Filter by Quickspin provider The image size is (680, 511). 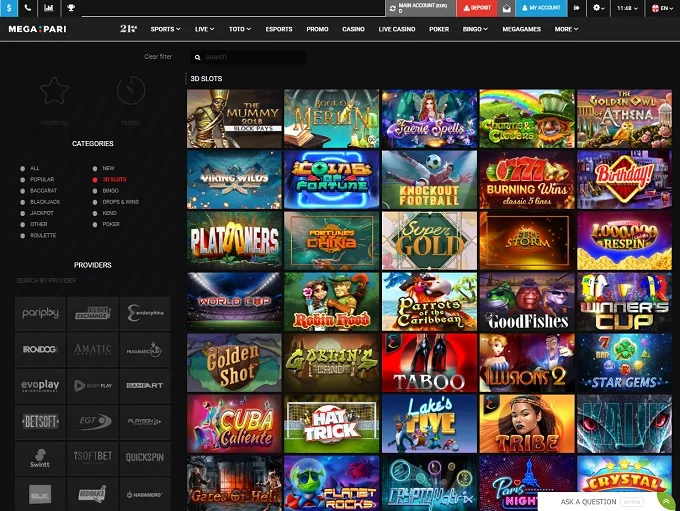(145, 458)
